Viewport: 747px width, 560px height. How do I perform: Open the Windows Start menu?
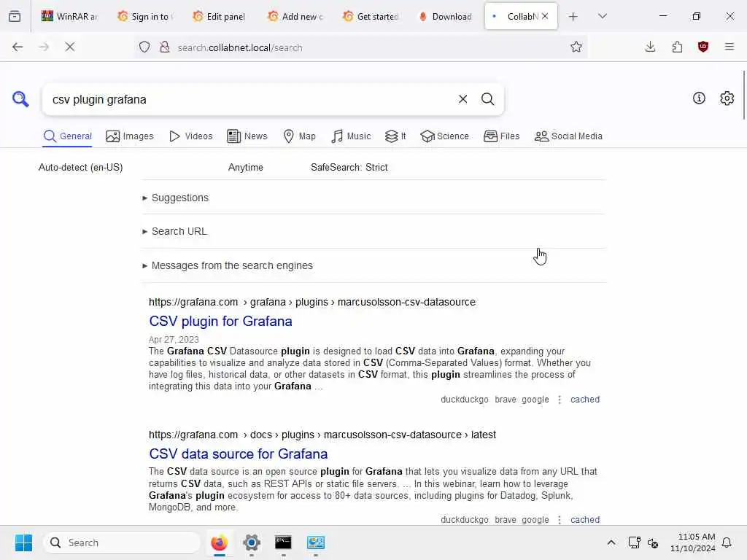[x=23, y=542]
